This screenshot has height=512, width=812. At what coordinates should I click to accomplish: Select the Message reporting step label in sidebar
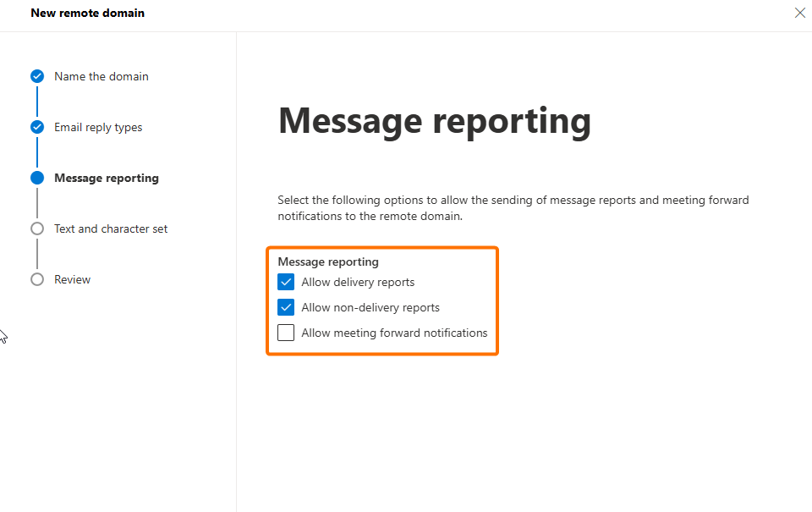[106, 178]
